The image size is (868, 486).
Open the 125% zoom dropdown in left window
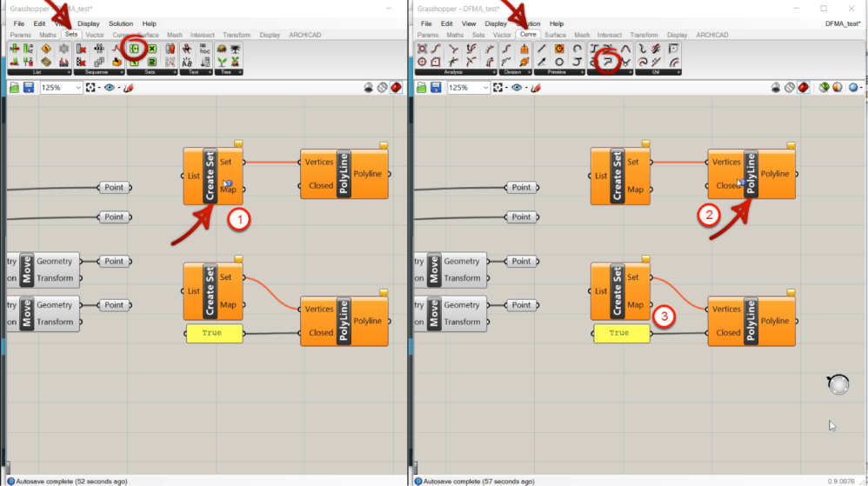[77, 88]
